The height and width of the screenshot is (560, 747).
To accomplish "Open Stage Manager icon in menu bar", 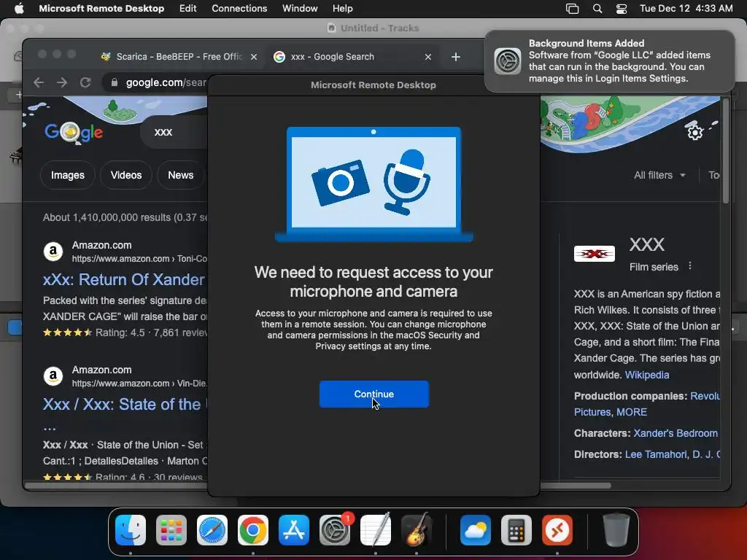I will 572,9.
